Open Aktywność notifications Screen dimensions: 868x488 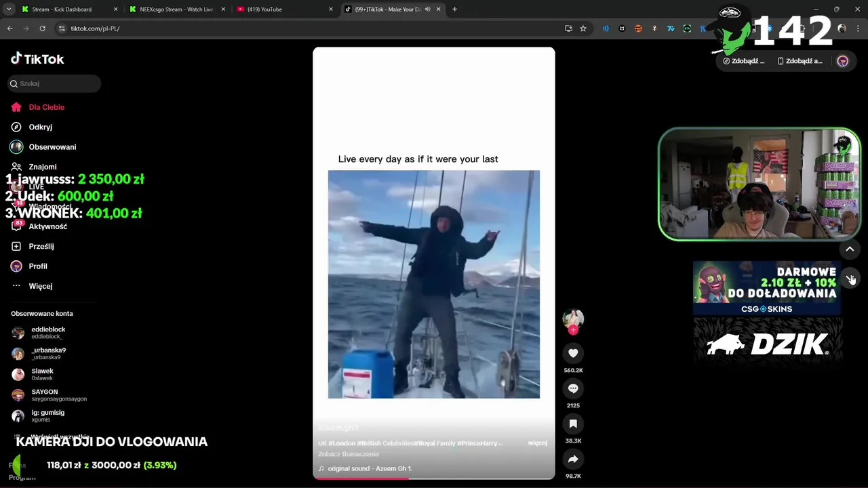39,226
